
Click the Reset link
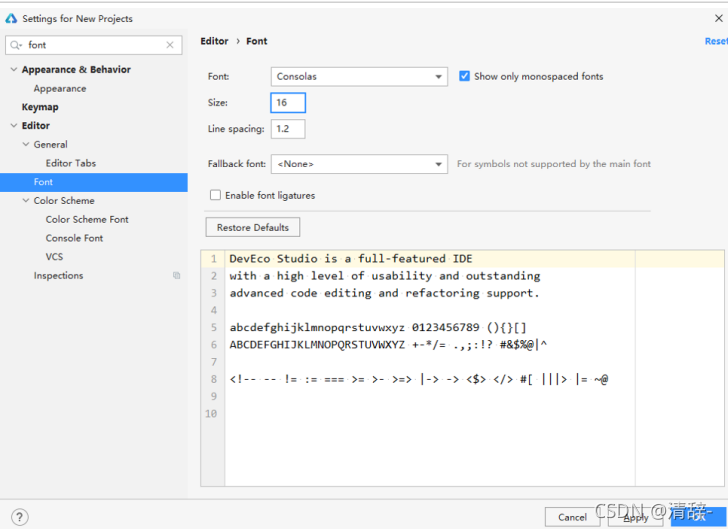click(716, 41)
